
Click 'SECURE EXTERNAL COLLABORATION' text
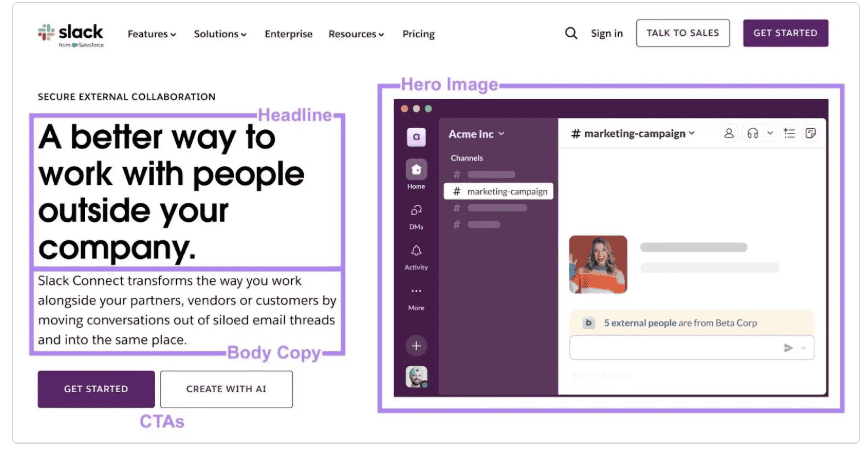[126, 97]
